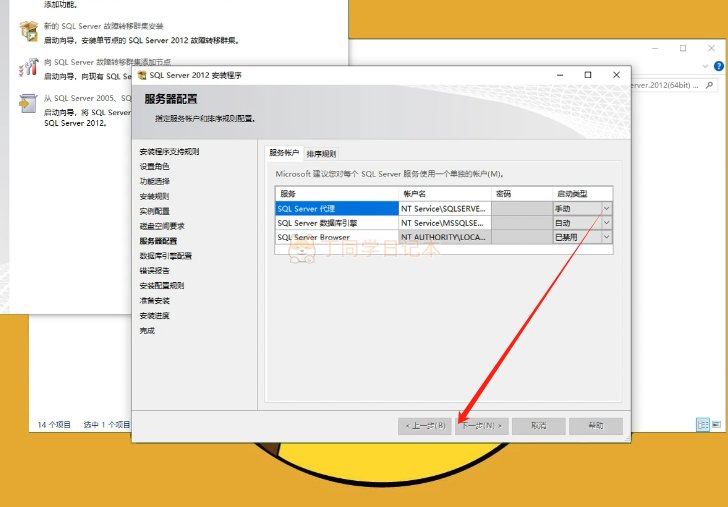Click the new failover cluster installation icon

coord(28,32)
